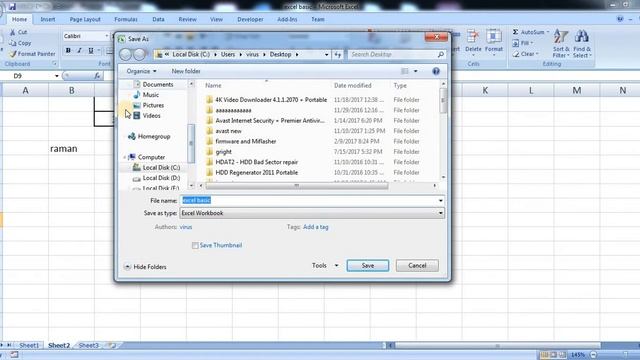Viewport: 640px width, 360px height.
Task: Expand the address bar history dropdown
Action: pyautogui.click(x=327, y=54)
